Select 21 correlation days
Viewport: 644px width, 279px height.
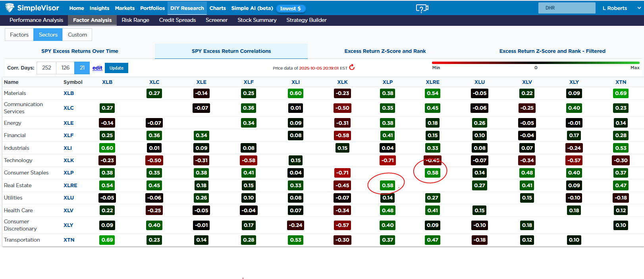(82, 68)
